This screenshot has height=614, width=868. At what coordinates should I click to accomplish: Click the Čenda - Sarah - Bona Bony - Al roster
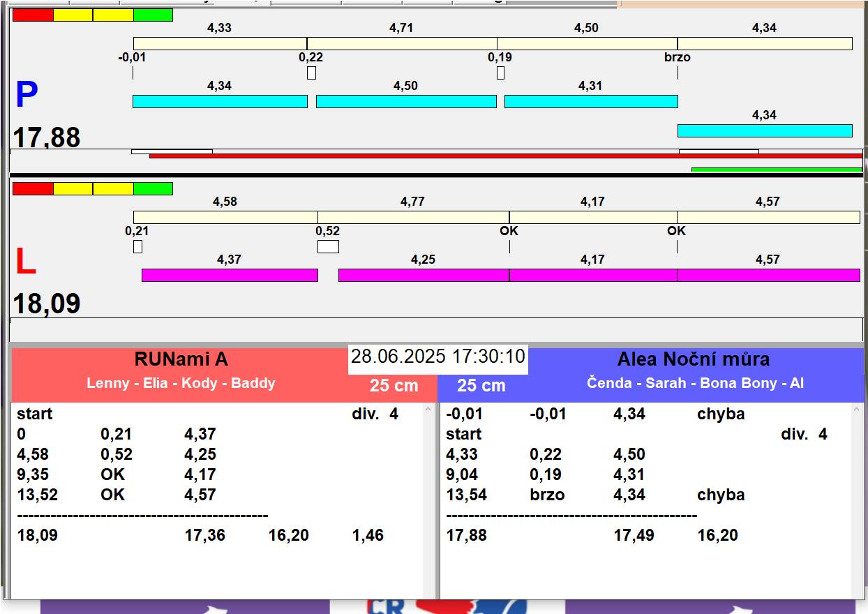(695, 383)
